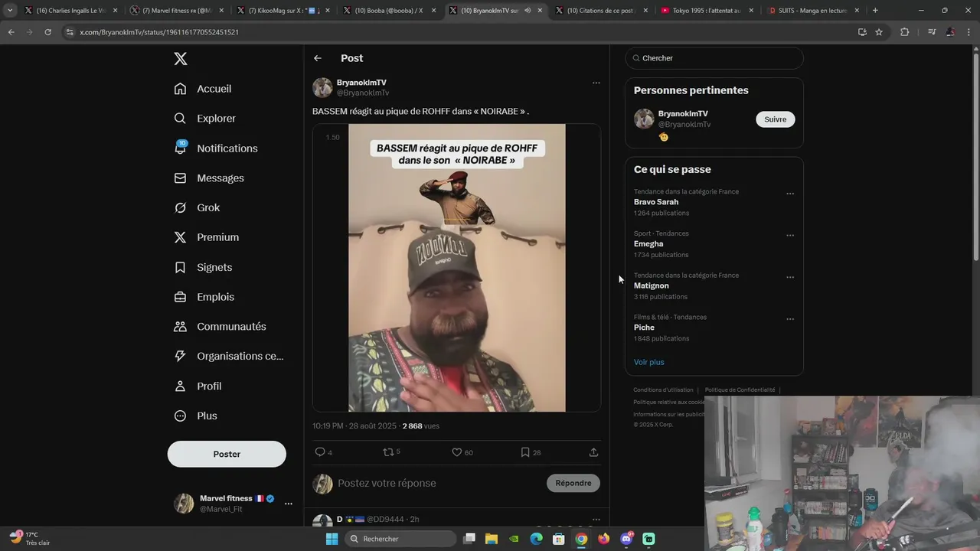Viewport: 980px width, 551px height.
Task: Open the media control music icon
Action: click(x=932, y=32)
